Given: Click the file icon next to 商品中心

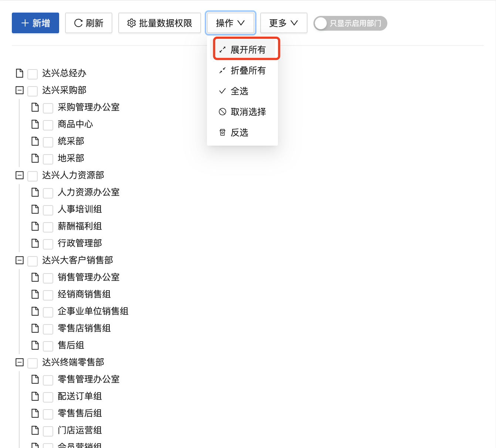Looking at the screenshot, I should tap(35, 124).
